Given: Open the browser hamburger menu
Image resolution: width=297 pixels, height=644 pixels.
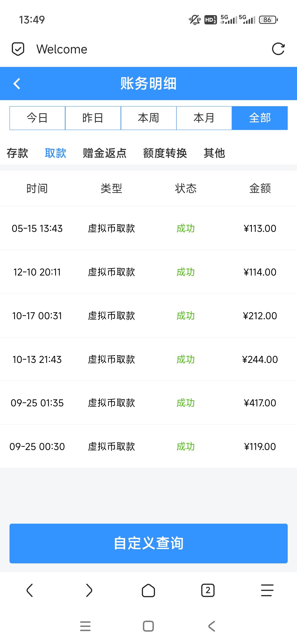Looking at the screenshot, I should pos(267,590).
